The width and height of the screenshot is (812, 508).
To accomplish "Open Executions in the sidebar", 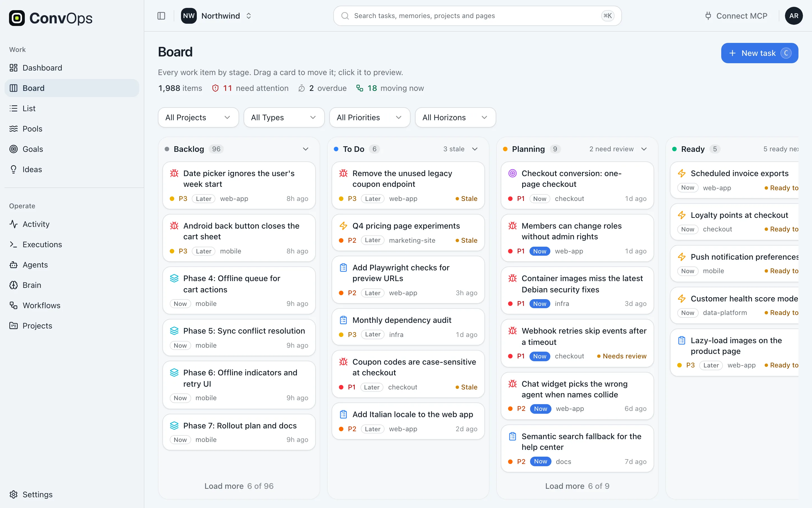I will tap(72, 244).
